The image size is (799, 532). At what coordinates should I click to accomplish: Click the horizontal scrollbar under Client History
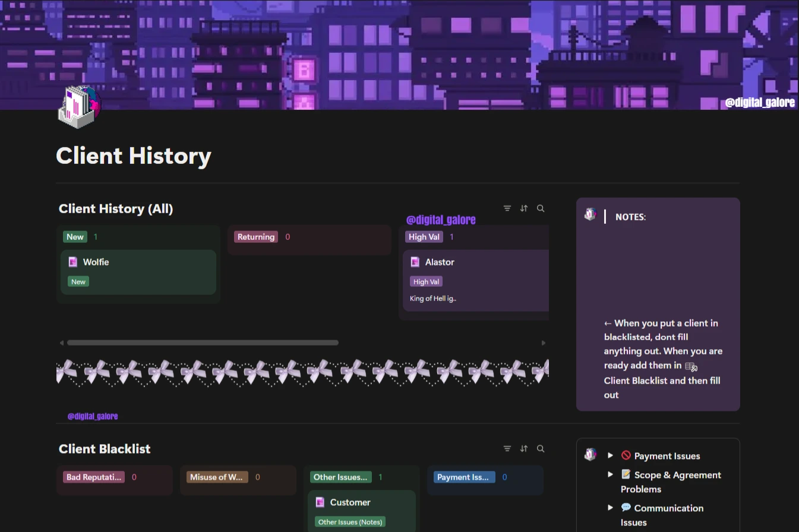point(202,343)
